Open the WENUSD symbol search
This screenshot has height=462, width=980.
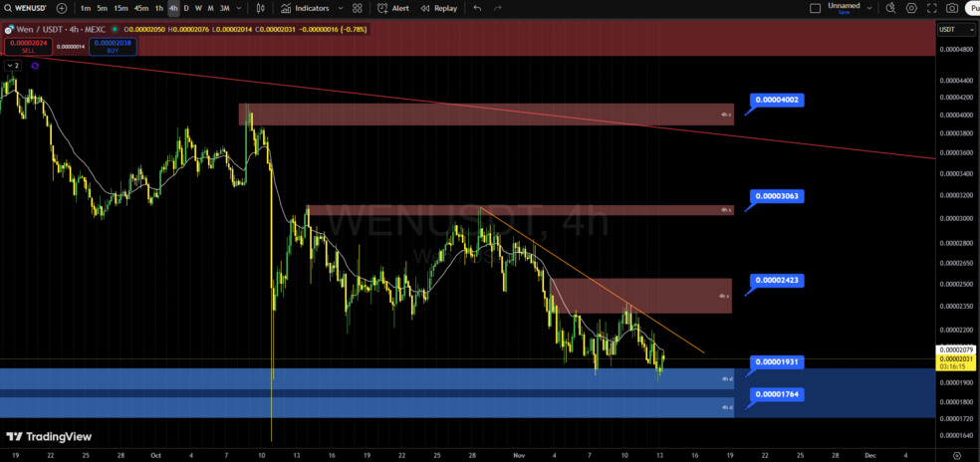[x=25, y=8]
